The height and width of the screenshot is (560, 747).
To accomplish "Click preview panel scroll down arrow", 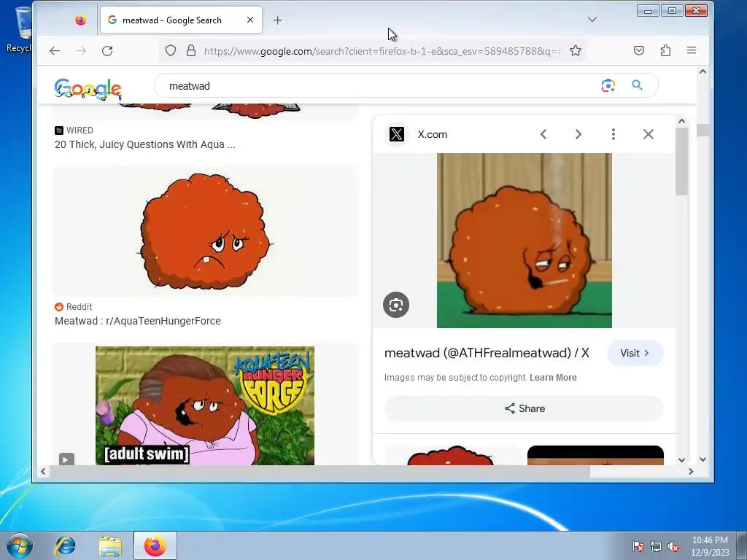I will 682,459.
